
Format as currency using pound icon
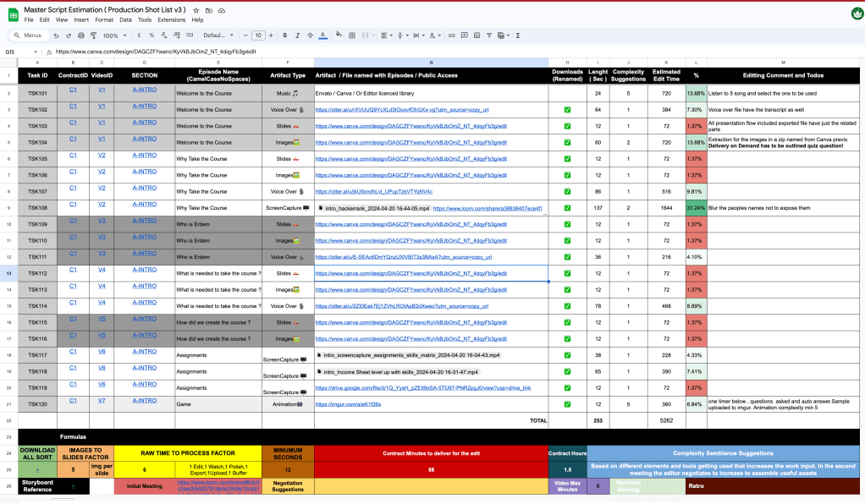tap(139, 36)
